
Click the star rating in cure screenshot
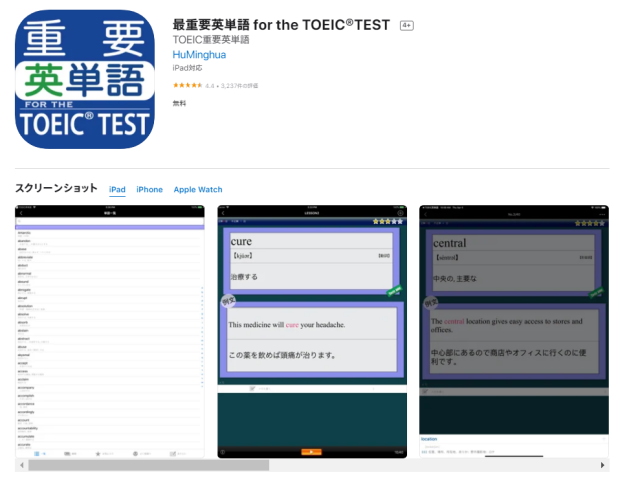tap(388, 221)
